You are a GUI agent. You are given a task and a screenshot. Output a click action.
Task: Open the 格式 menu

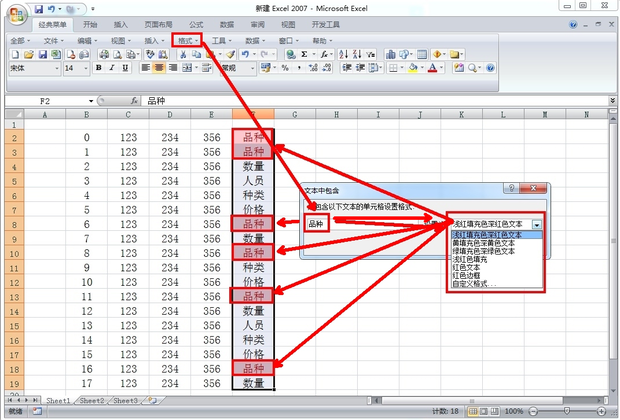[186, 41]
